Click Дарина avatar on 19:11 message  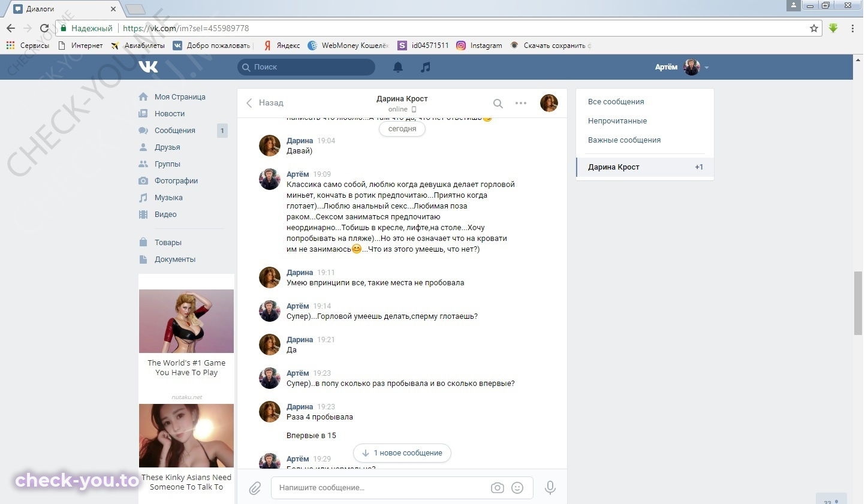click(270, 277)
